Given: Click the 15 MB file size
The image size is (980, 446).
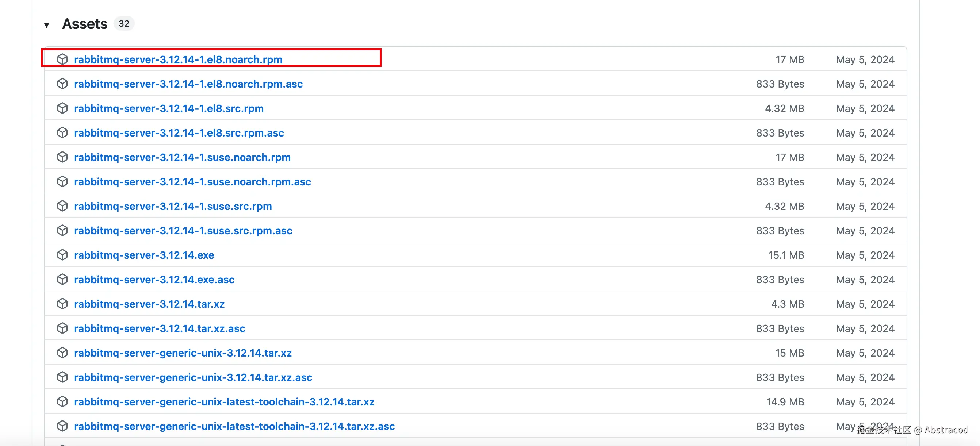Looking at the screenshot, I should coord(790,353).
